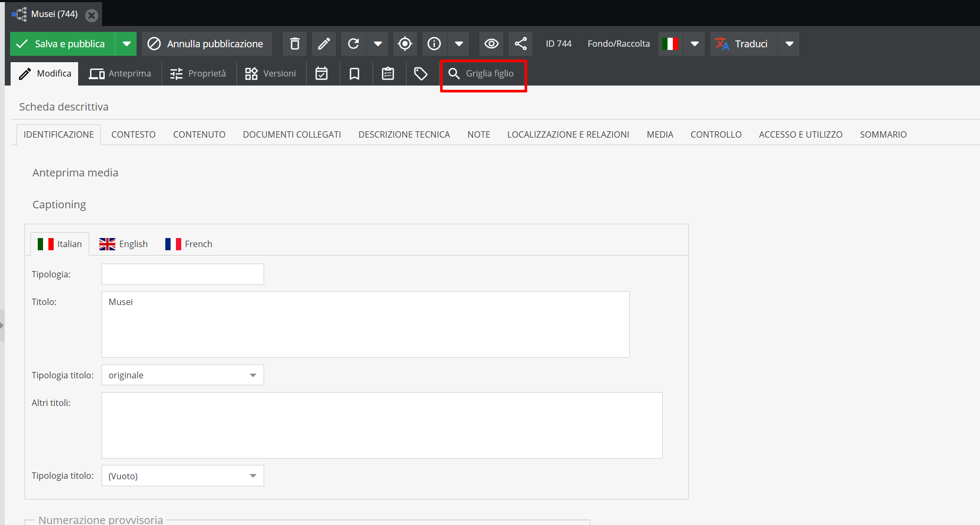Open the schedule calendar-check icon tab

(x=322, y=73)
